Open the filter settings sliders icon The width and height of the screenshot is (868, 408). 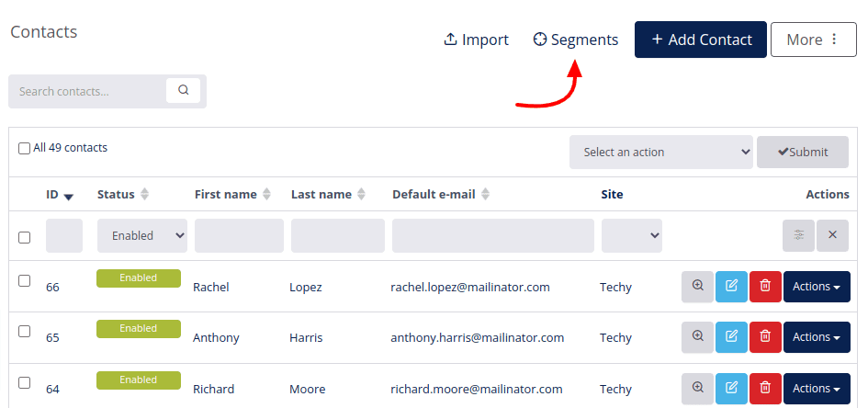click(x=799, y=235)
